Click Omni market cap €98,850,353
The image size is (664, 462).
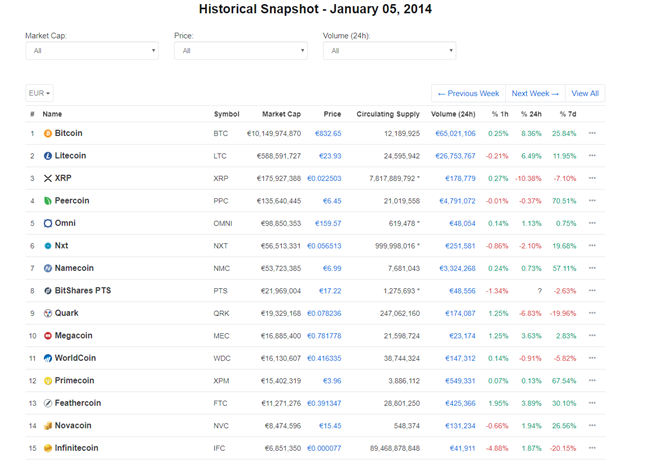tap(281, 223)
